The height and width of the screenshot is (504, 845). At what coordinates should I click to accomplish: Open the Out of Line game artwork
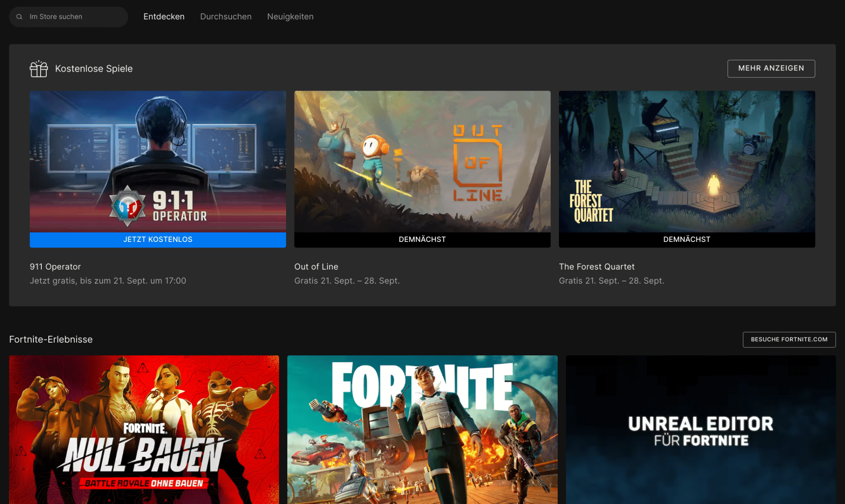click(x=422, y=161)
